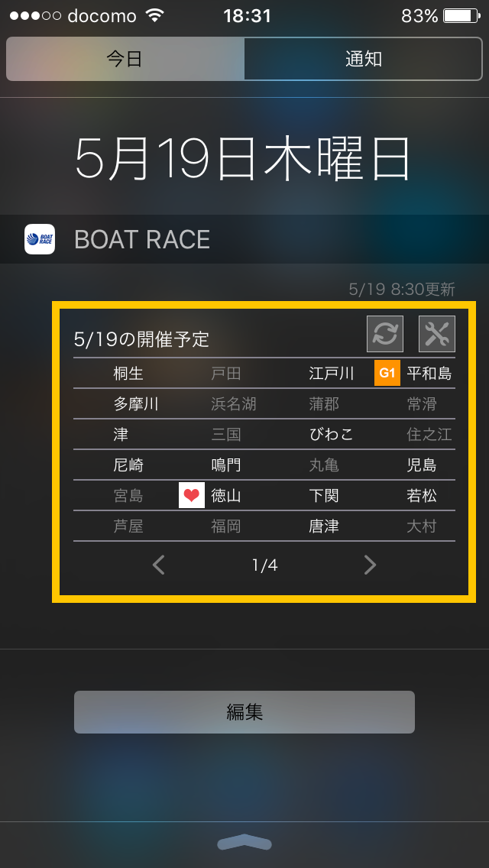Tap the Wi-Fi status icon
Image resolution: width=489 pixels, height=868 pixels.
[155, 16]
